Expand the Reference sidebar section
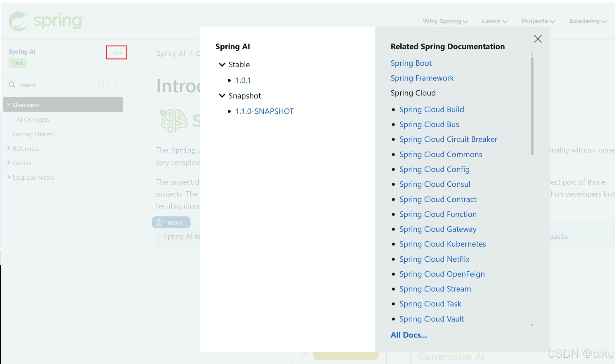 click(9, 148)
